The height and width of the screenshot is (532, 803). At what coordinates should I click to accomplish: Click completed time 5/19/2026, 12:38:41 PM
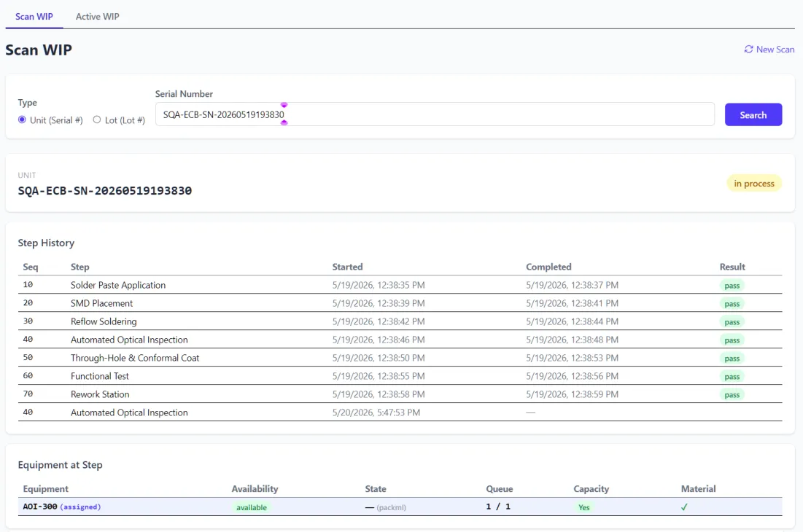click(572, 303)
